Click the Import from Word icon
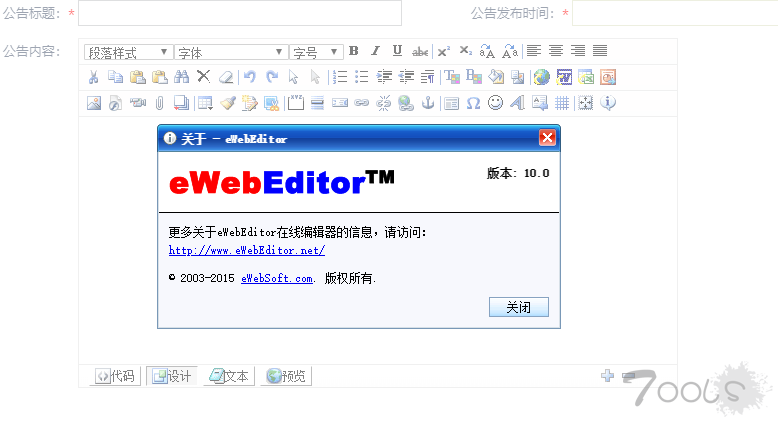This screenshot has width=778, height=422. 564,77
